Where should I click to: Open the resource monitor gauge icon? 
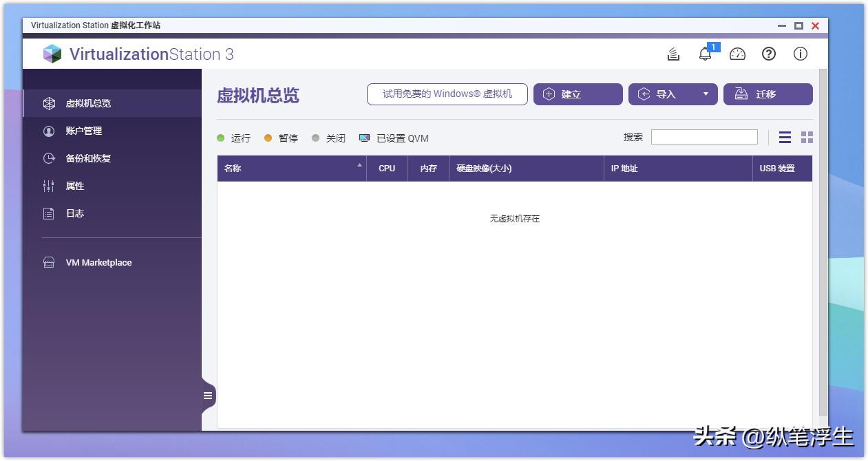pos(737,53)
